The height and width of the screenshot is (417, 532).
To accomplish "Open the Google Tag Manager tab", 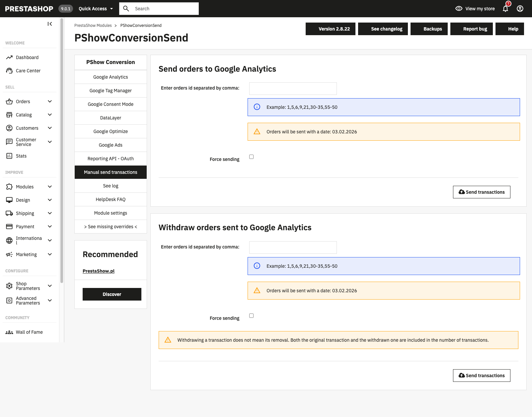I will (x=111, y=91).
